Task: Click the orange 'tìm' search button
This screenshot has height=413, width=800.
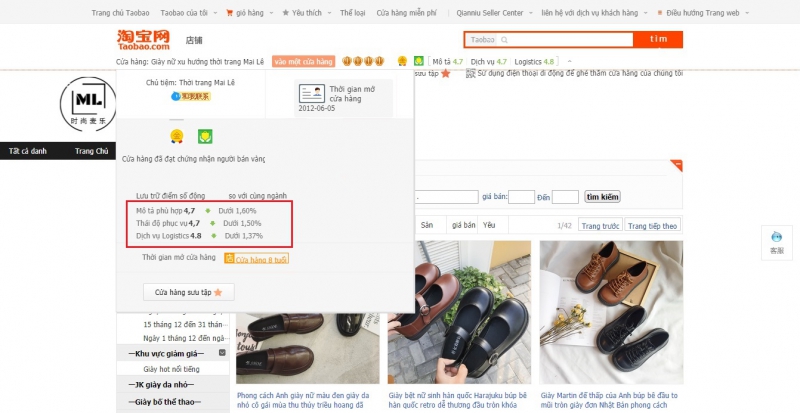Action: [658, 40]
